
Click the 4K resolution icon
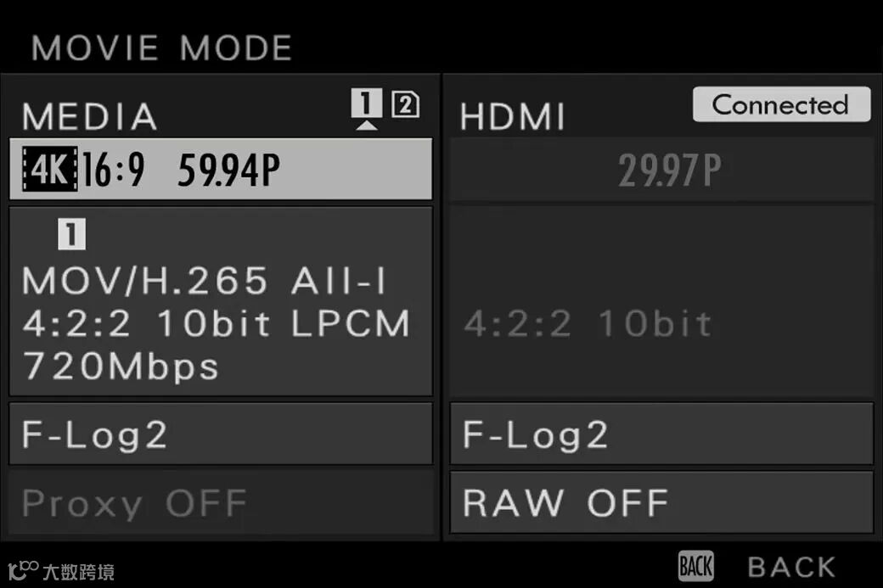tap(50, 169)
